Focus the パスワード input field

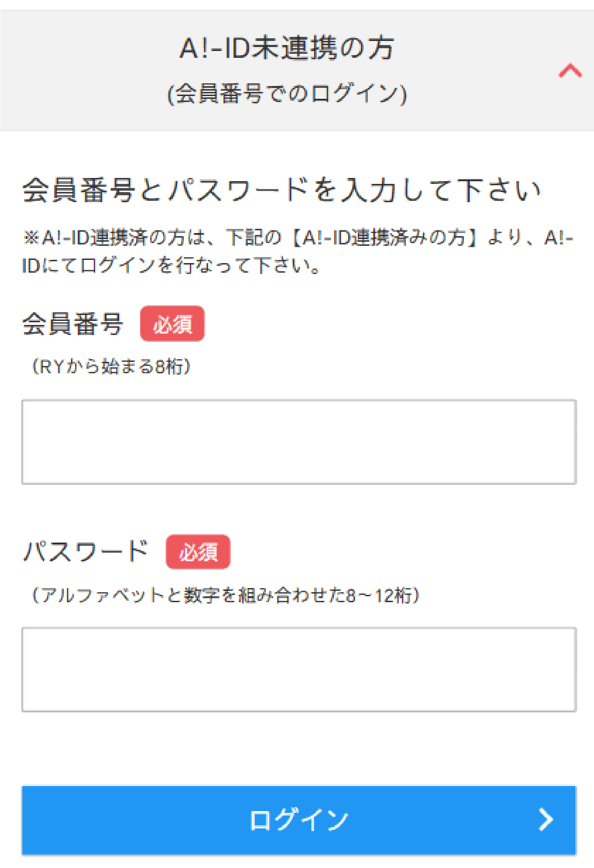(299, 670)
